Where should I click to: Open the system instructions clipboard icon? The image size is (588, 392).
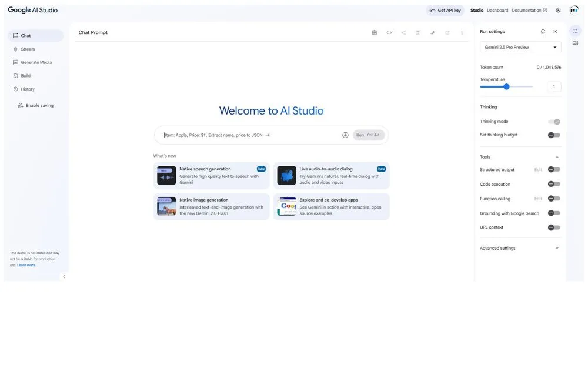tap(374, 32)
